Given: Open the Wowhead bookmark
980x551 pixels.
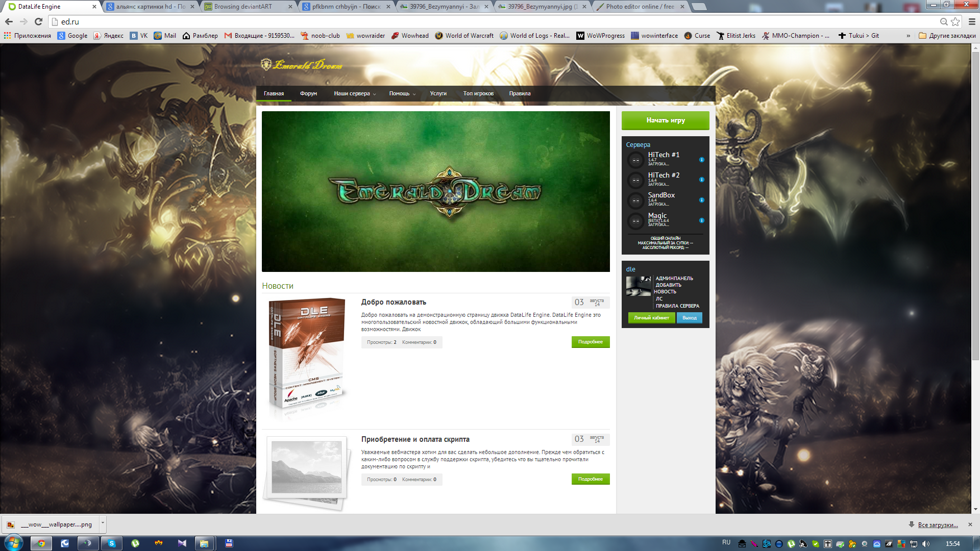Looking at the screenshot, I should pos(410,36).
